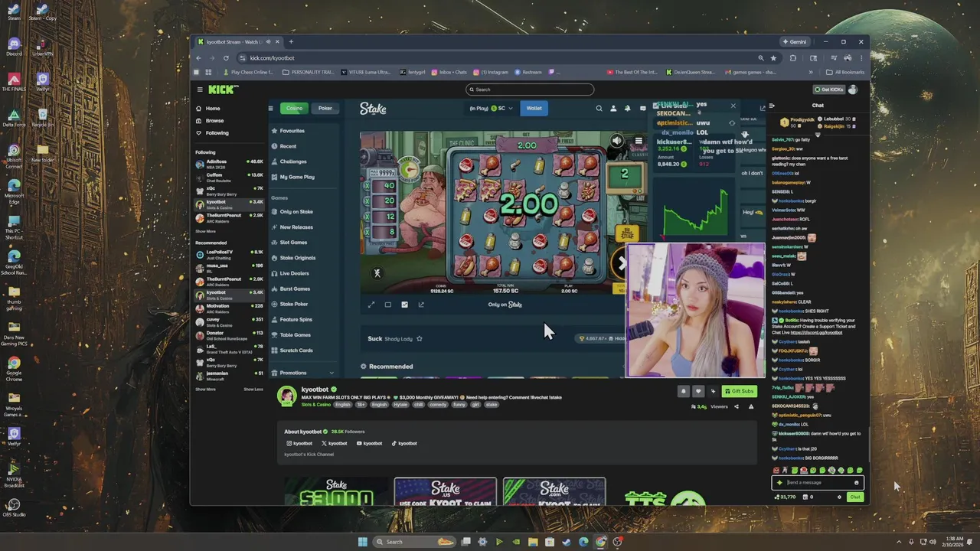Open the Stake notifications bell
This screenshot has height=551, width=980.
[x=628, y=109]
